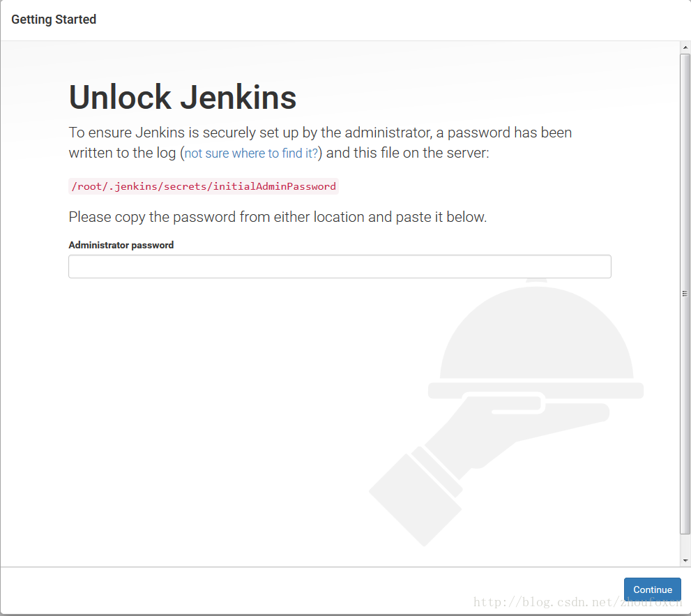Screen dimensions: 691x616
Task: Click the scrollbar up arrow
Action: (x=685, y=47)
